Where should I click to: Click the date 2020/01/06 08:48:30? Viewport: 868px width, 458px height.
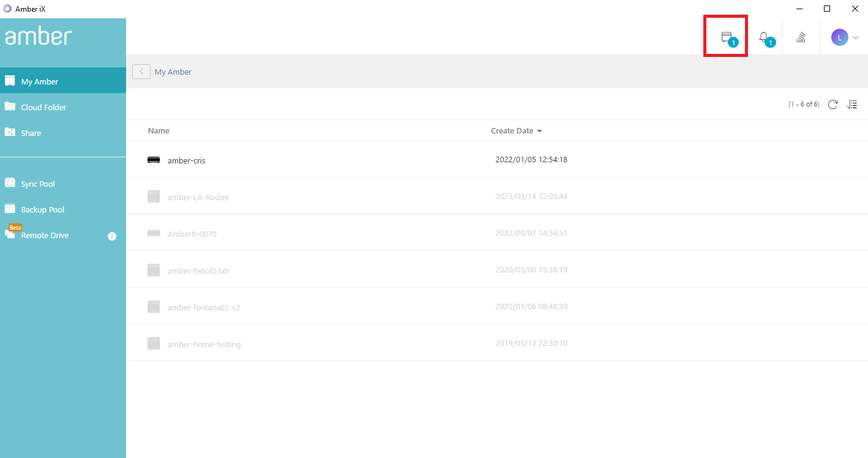pos(531,307)
